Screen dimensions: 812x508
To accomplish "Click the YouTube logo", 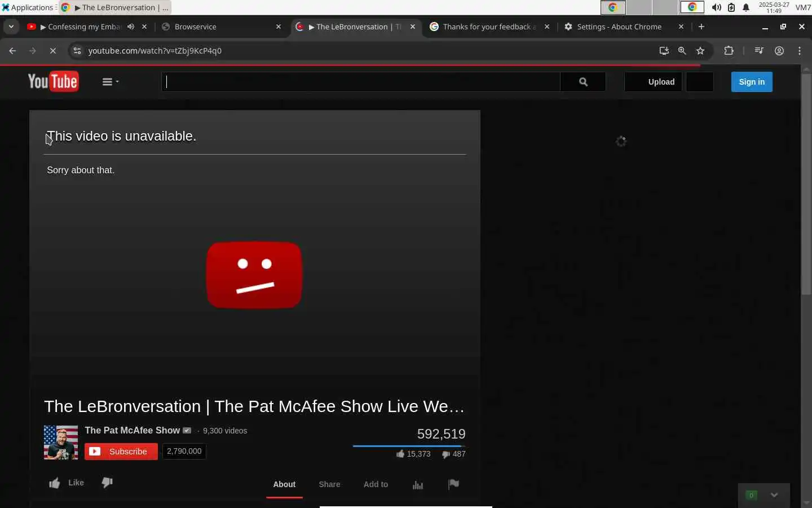I will point(53,82).
